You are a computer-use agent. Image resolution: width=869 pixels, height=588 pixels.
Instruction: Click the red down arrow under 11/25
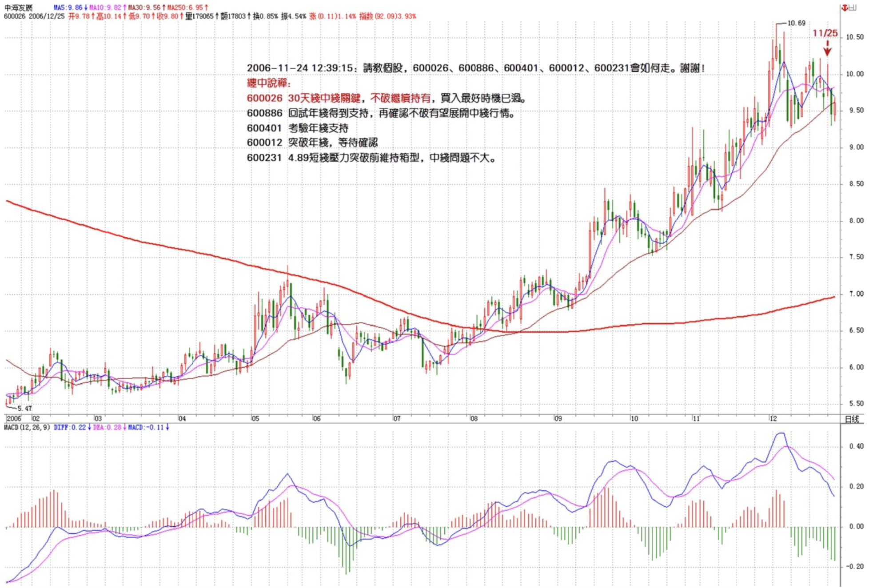(x=827, y=49)
